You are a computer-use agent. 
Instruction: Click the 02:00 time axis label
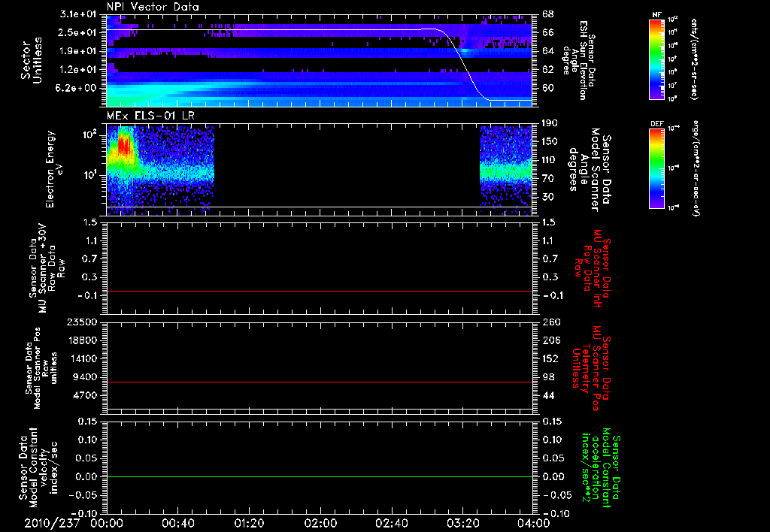[320, 523]
